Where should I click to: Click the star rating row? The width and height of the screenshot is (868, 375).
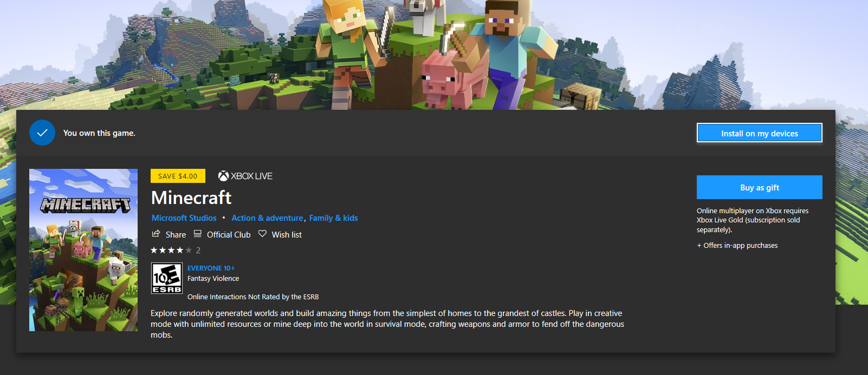176,250
